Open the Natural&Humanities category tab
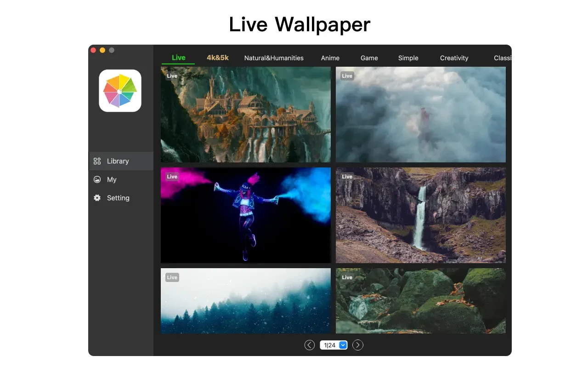The image size is (588, 368). tap(274, 58)
